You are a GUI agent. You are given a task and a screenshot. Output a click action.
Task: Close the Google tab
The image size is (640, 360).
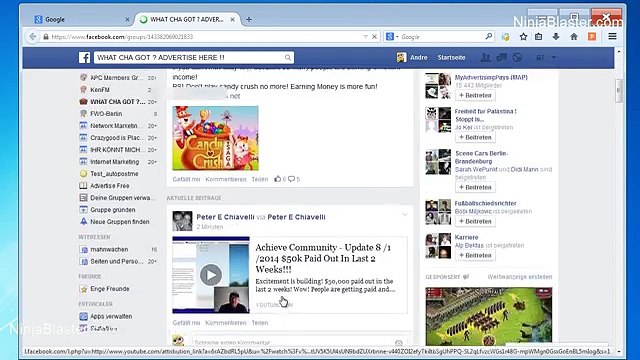coord(127,19)
